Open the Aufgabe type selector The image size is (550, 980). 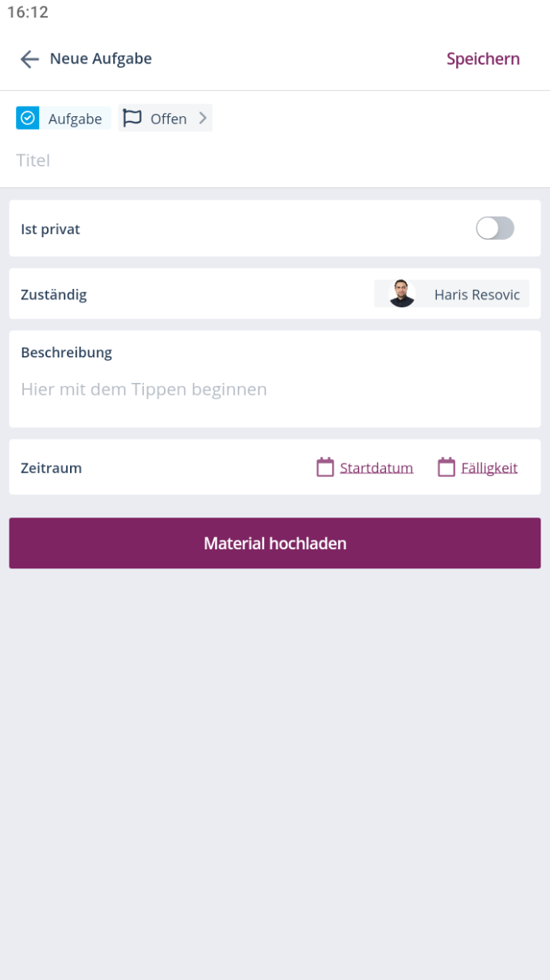coord(75,119)
